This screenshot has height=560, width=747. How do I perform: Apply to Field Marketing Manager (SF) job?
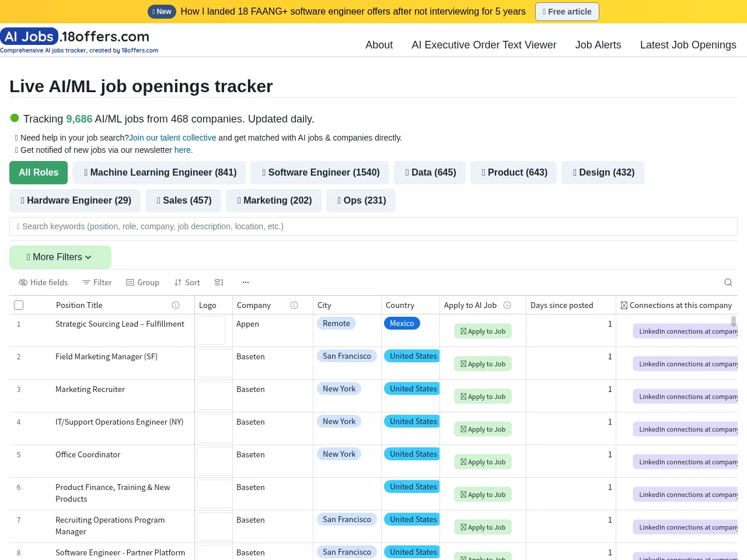pyautogui.click(x=483, y=364)
